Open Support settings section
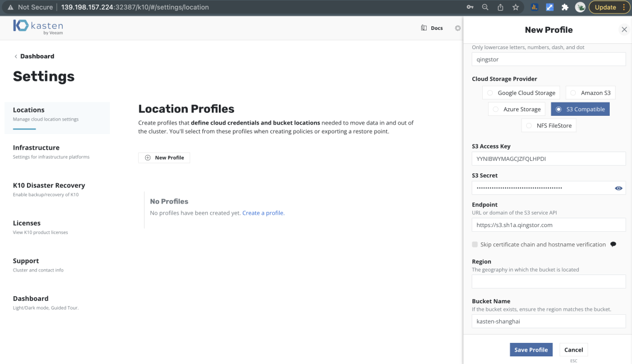The height and width of the screenshot is (364, 632). (38, 265)
